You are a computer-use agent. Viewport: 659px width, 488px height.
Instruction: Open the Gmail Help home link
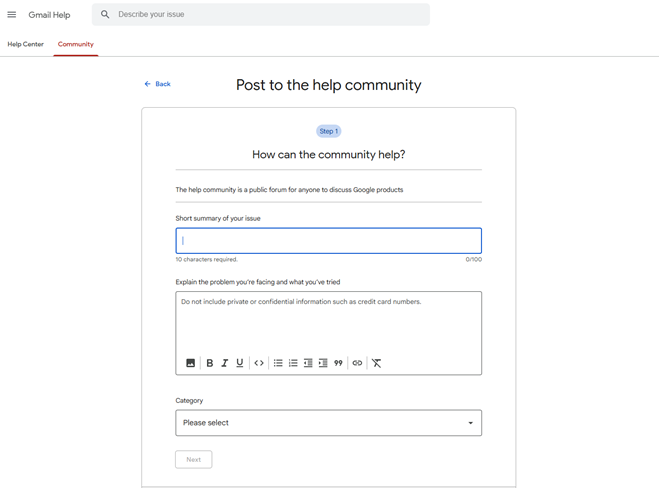click(x=49, y=15)
